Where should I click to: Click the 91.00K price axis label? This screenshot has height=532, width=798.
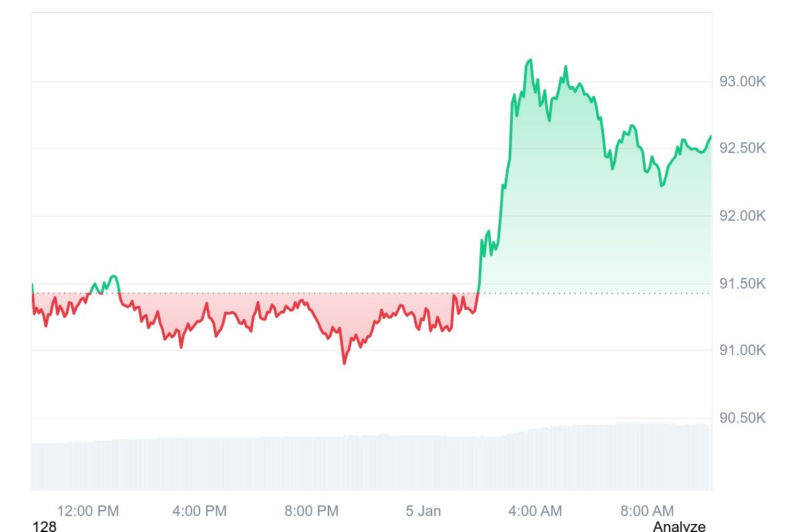coord(742,350)
